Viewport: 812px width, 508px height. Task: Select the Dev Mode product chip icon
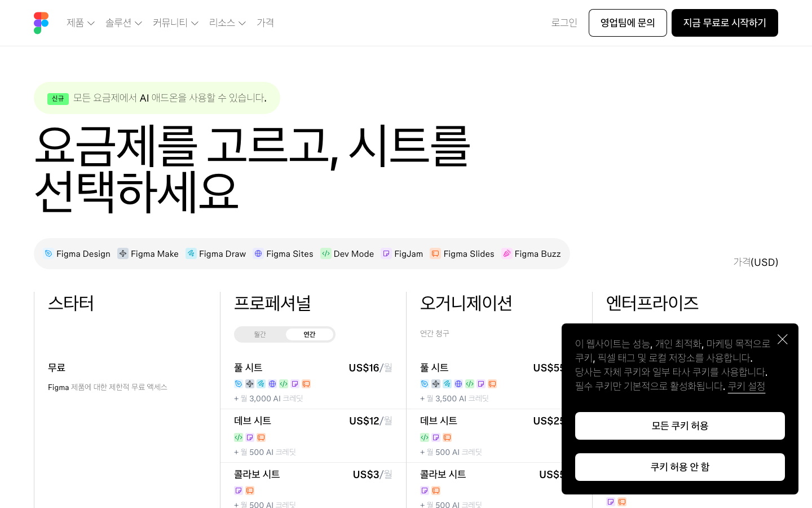(x=326, y=254)
